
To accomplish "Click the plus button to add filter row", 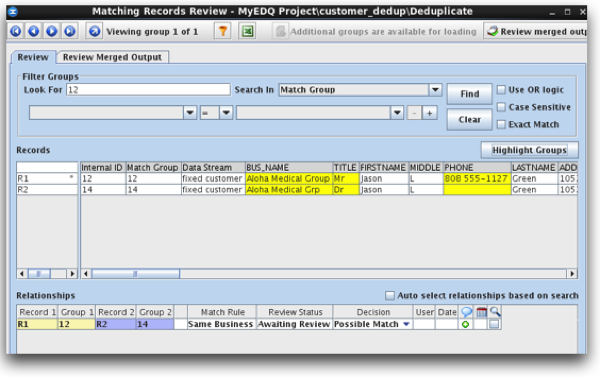I will 430,113.
